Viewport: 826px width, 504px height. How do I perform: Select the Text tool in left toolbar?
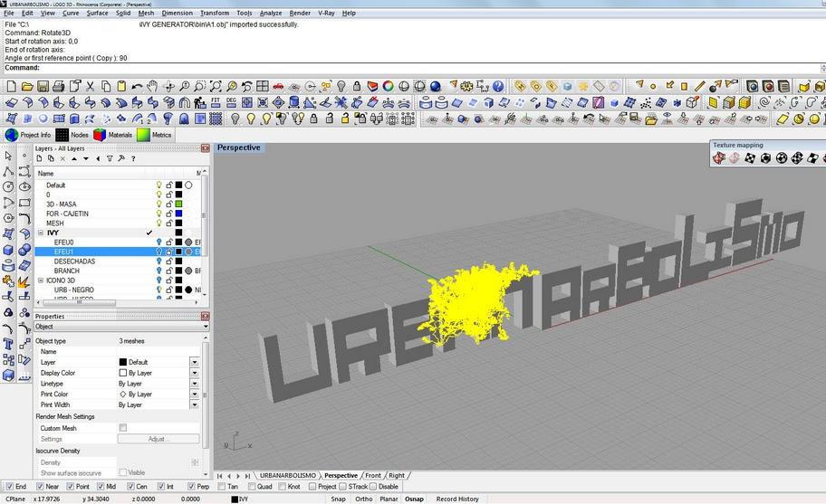click(8, 344)
